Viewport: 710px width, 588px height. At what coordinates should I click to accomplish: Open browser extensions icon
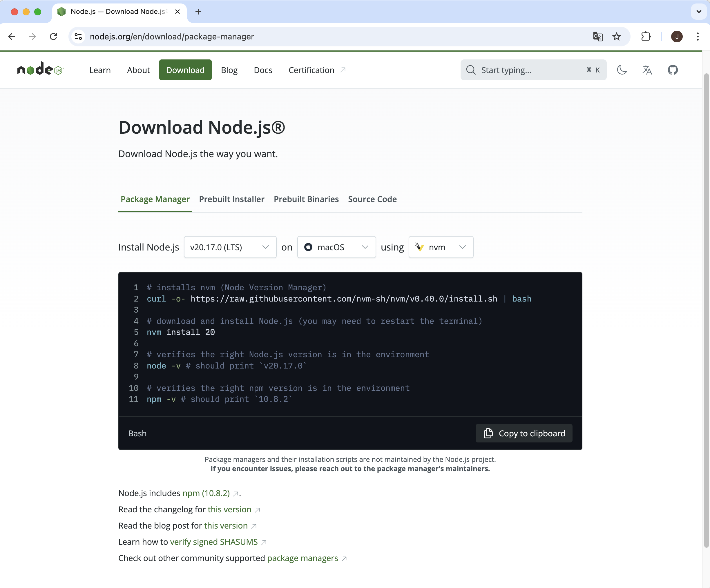(646, 37)
